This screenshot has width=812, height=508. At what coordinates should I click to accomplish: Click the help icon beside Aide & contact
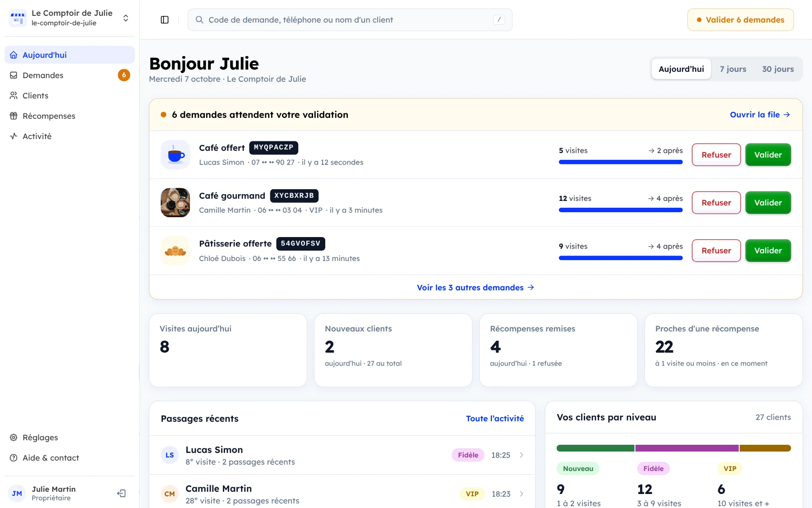(14, 458)
